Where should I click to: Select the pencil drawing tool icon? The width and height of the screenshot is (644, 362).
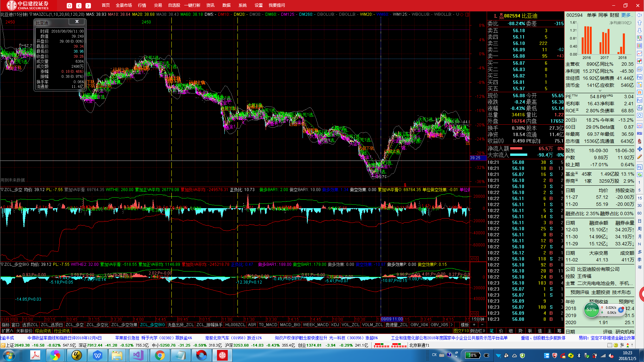[640, 157]
